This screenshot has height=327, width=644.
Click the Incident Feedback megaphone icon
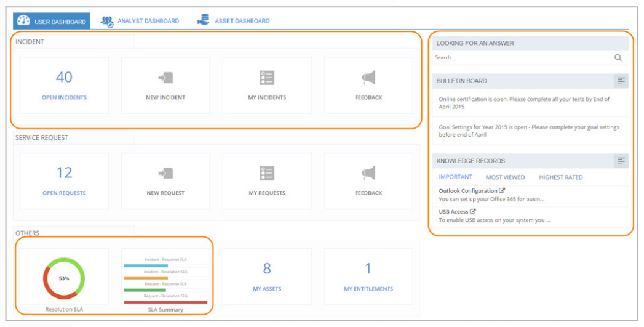pyautogui.click(x=368, y=78)
